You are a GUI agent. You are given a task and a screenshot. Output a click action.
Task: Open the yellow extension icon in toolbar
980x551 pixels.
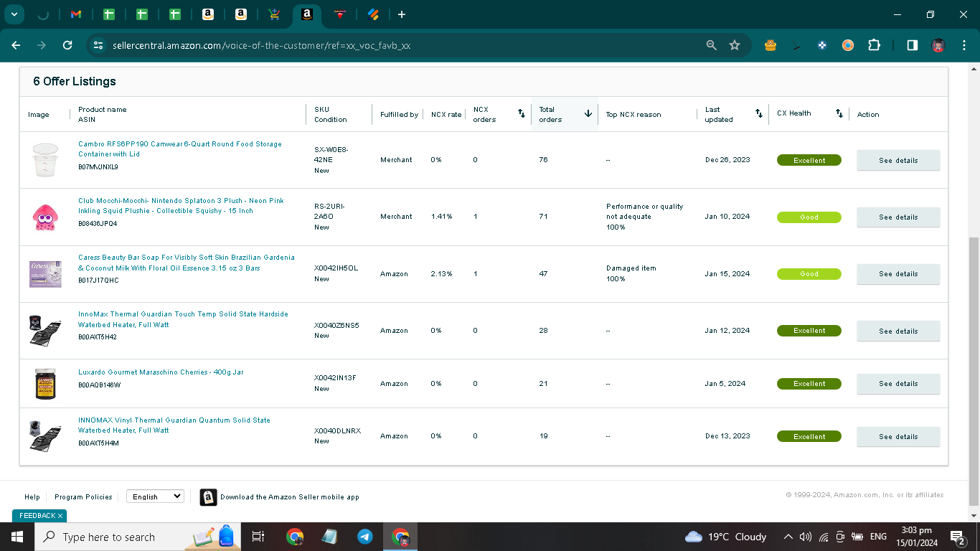click(771, 45)
